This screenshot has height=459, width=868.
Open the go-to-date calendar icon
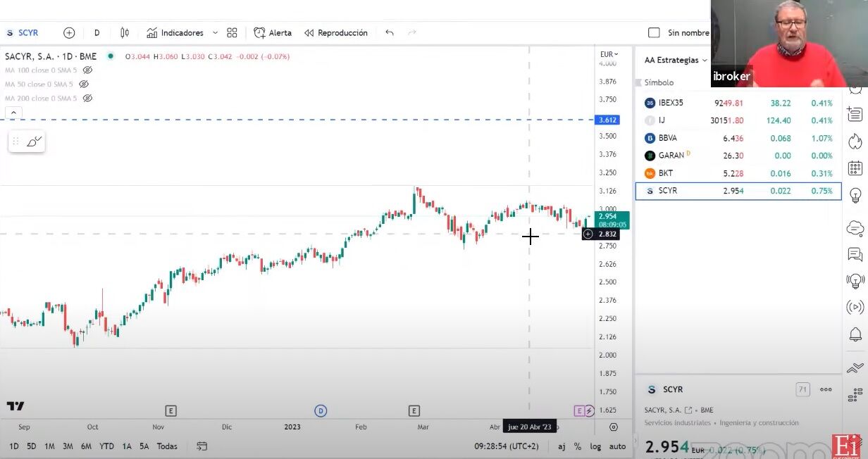(202, 446)
